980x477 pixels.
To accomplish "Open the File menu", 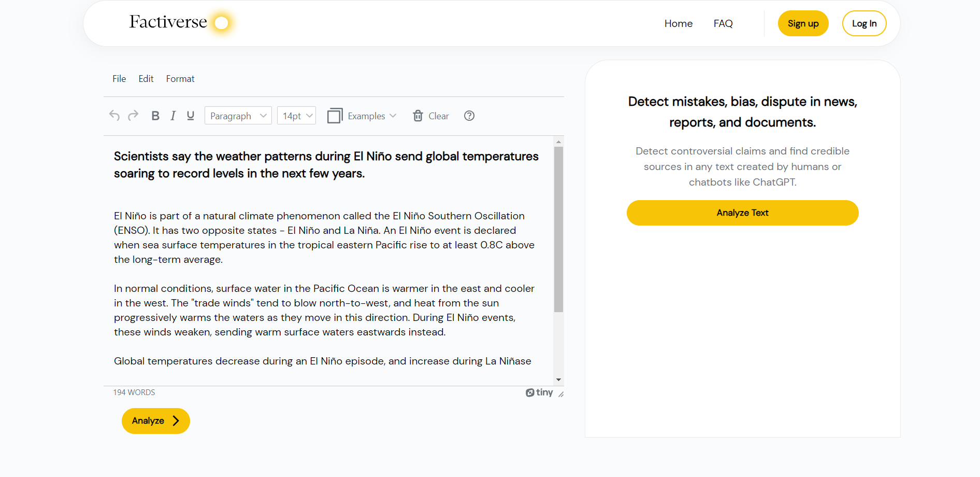I will point(119,79).
